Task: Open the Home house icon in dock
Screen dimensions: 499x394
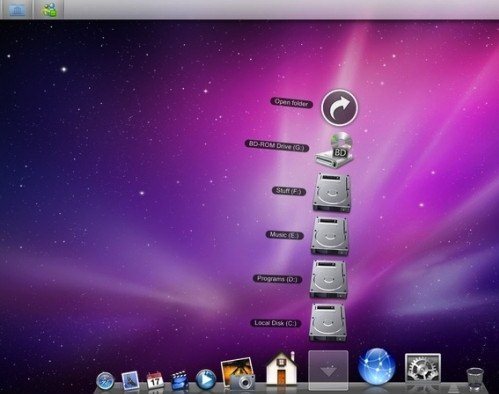Action: (282, 369)
